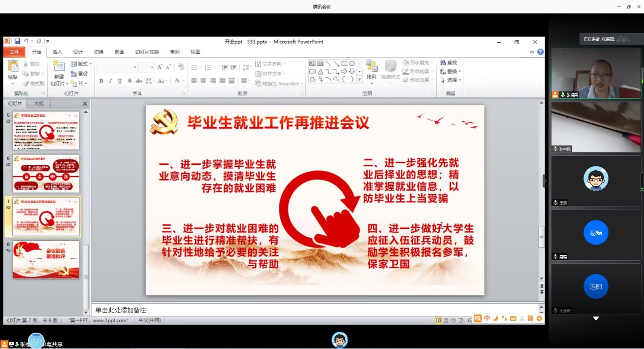Select slide 8 thumbnail 会议到此
Image resolution: width=644 pixels, height=349 pixels.
point(46,260)
